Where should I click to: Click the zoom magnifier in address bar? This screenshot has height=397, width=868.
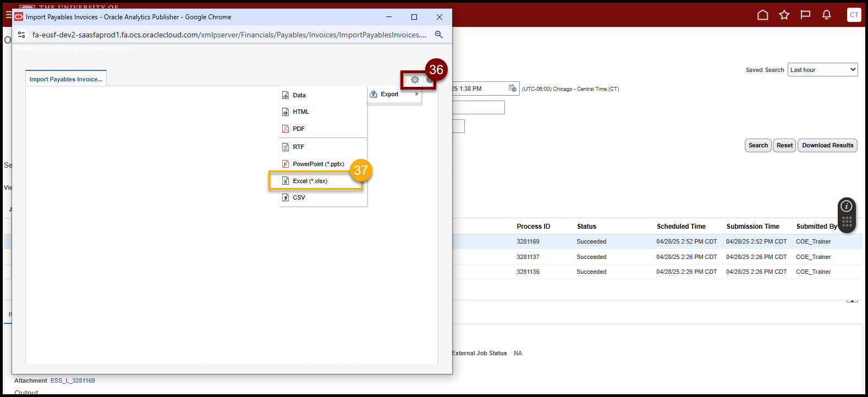coord(438,35)
